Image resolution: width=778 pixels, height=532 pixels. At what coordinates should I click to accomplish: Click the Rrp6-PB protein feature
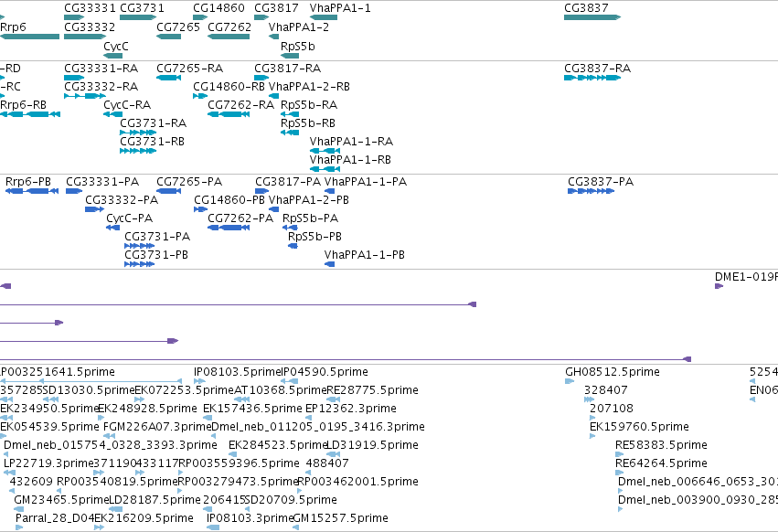pos(32,191)
